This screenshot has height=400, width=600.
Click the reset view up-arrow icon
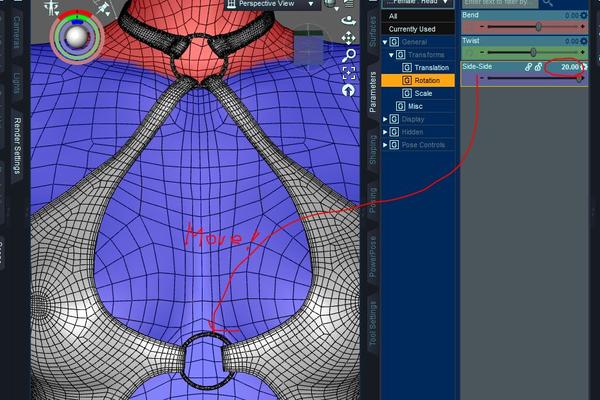(348, 90)
